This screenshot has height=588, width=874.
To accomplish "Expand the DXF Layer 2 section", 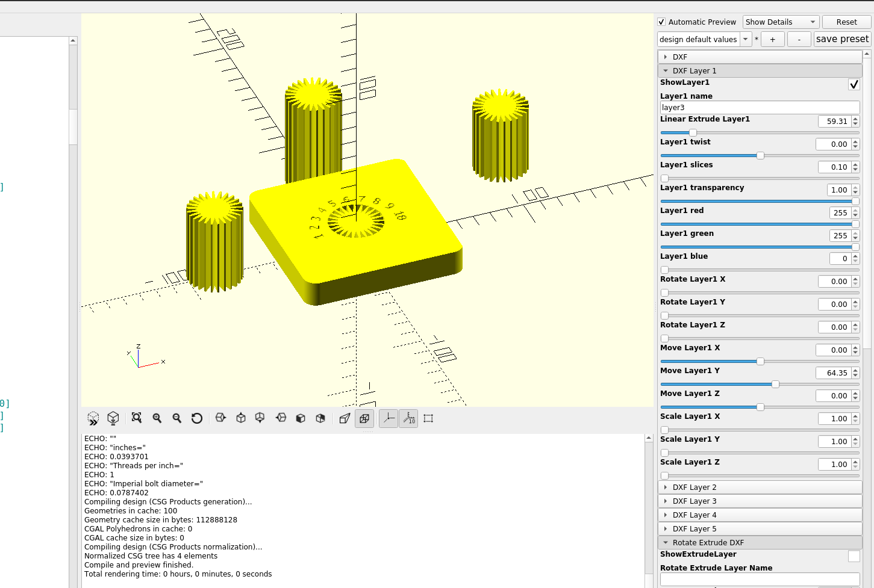I will [760, 487].
